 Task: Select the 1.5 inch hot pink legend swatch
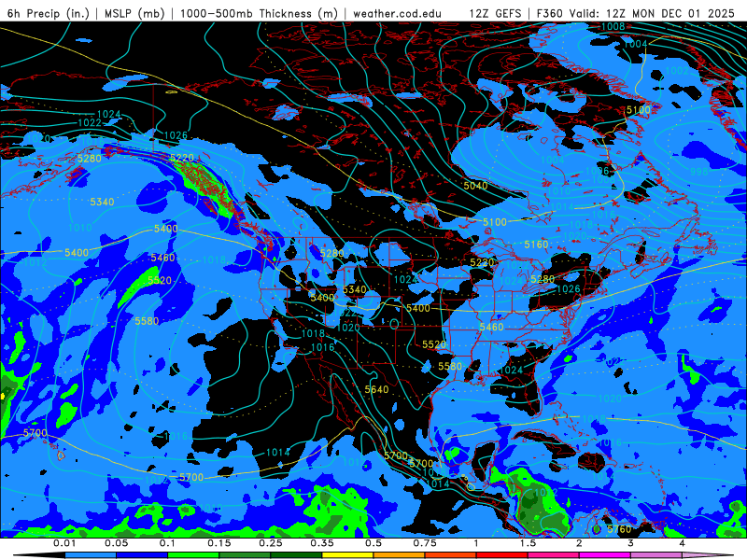(554, 555)
